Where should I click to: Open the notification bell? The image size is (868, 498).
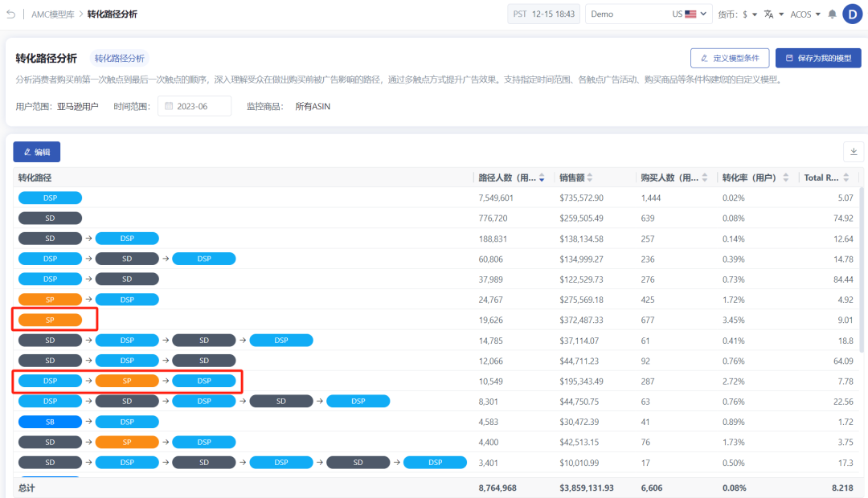pyautogui.click(x=832, y=14)
